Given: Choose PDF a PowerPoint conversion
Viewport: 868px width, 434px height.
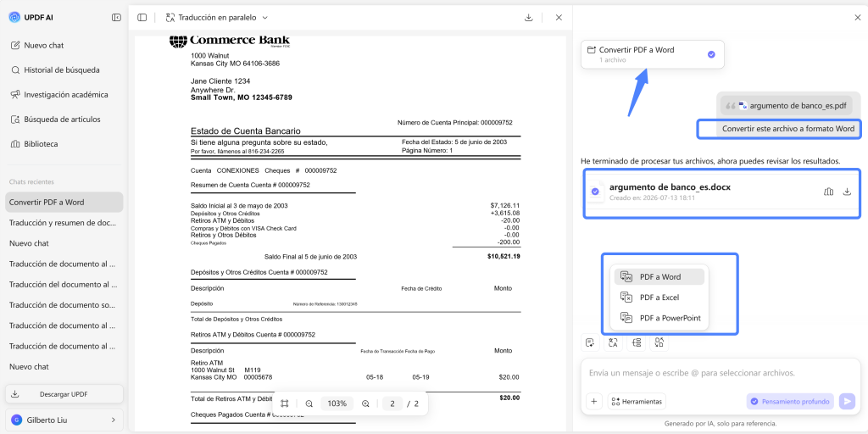Looking at the screenshot, I should 659,318.
